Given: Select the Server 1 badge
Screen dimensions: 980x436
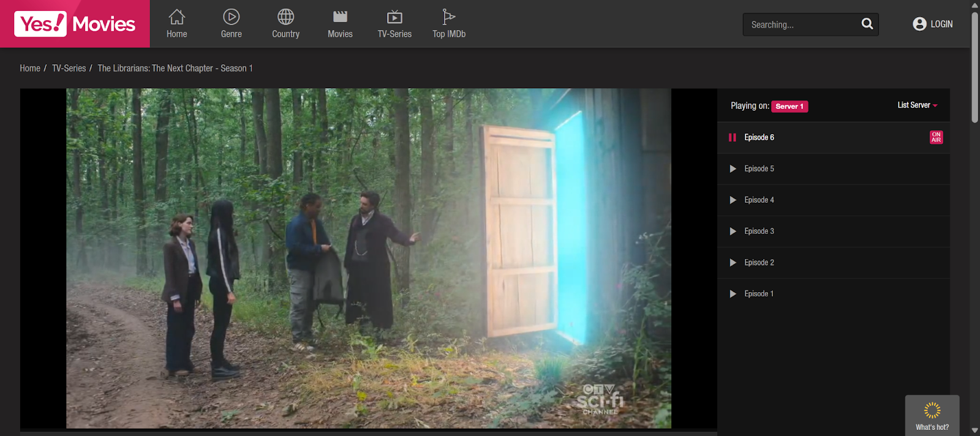Looking at the screenshot, I should tap(790, 107).
